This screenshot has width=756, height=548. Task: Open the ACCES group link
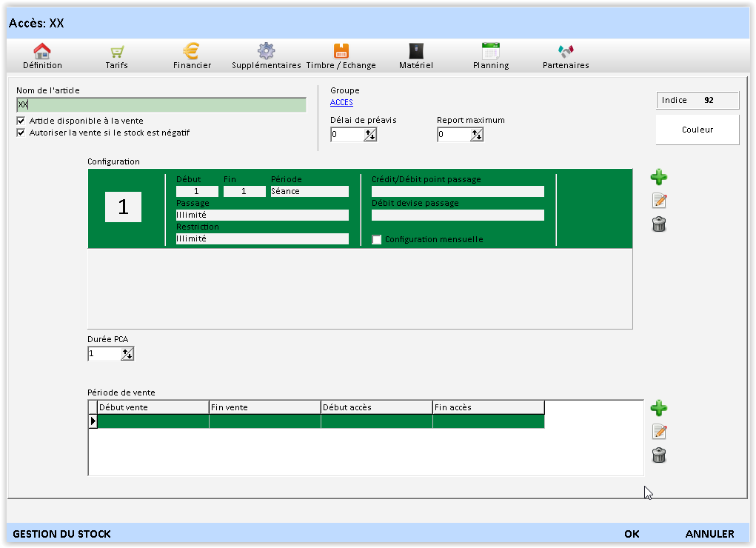(x=341, y=103)
